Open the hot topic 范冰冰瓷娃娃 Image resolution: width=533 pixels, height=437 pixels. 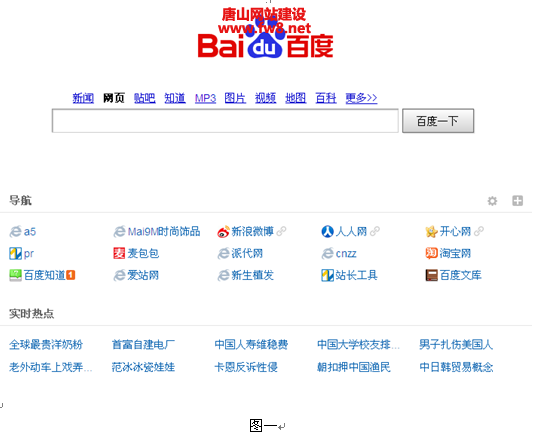(x=143, y=367)
